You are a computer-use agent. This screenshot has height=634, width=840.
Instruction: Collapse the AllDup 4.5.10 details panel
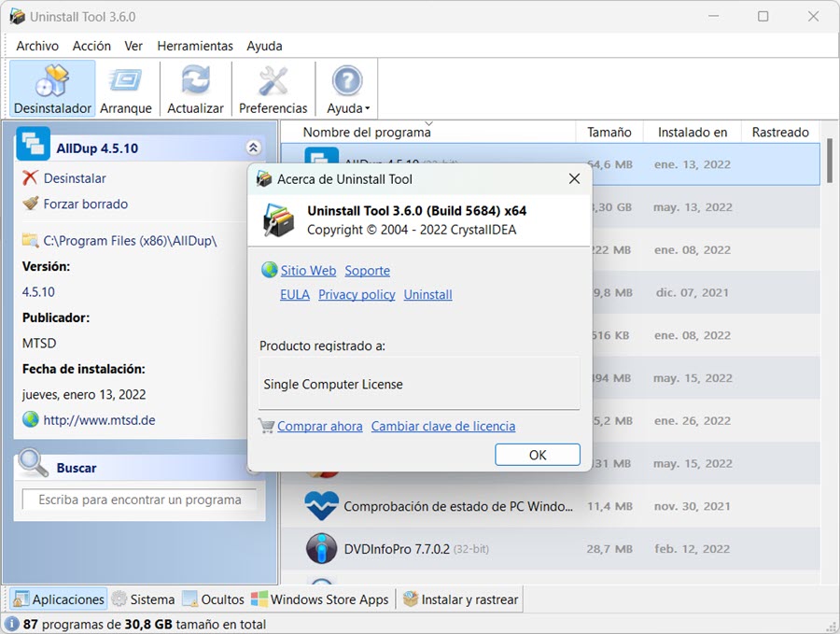pos(253,148)
